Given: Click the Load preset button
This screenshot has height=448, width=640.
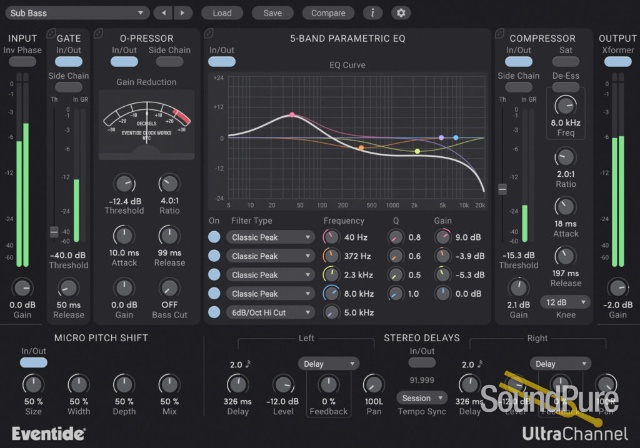Looking at the screenshot, I should tap(222, 13).
